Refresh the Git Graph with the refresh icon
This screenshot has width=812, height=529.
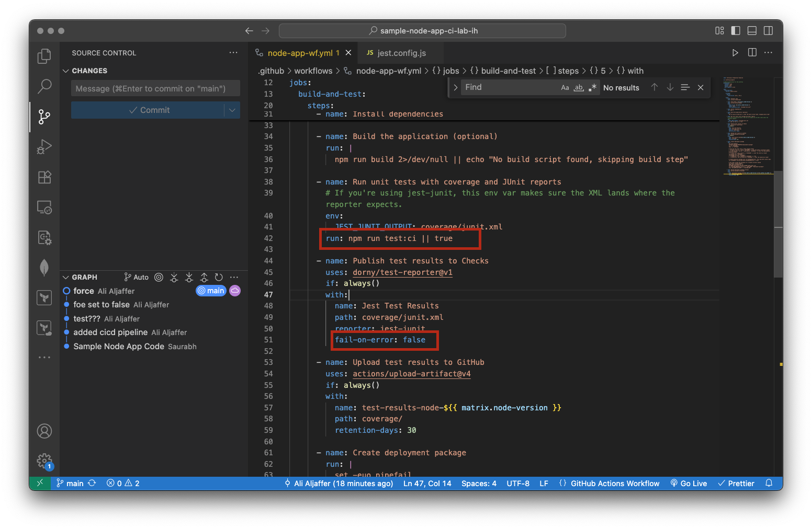point(219,277)
